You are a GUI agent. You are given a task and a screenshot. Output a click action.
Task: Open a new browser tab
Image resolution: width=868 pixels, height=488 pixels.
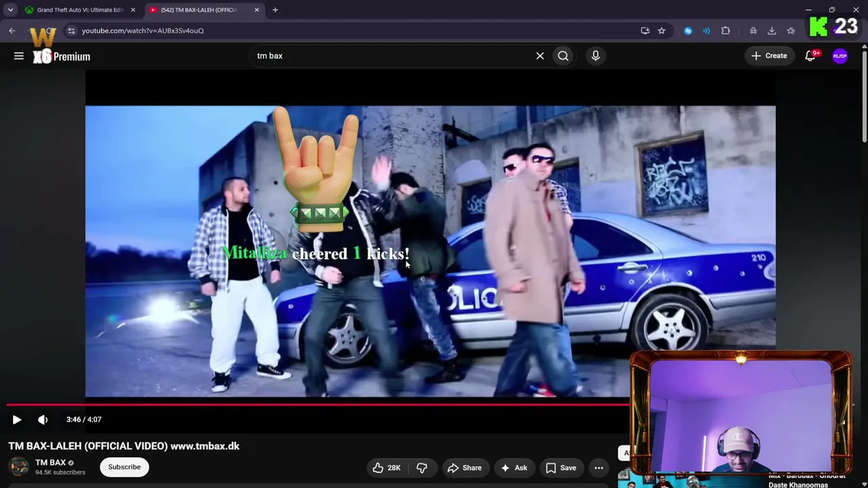coord(275,10)
